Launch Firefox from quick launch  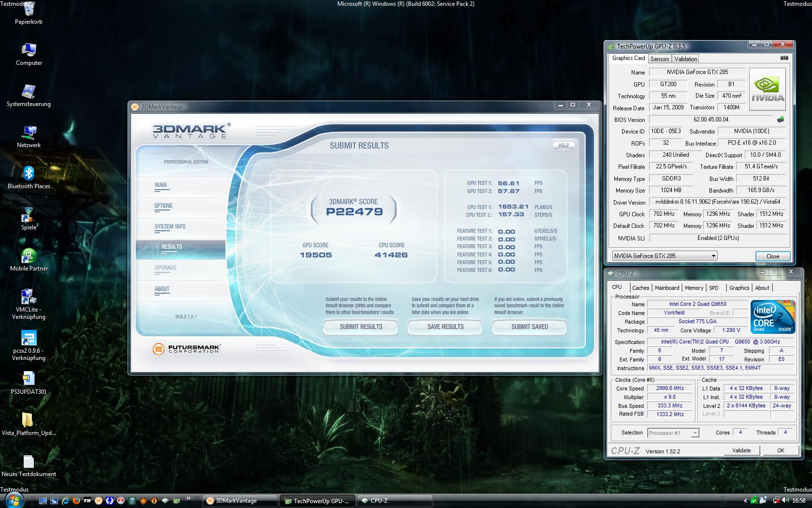click(76, 501)
